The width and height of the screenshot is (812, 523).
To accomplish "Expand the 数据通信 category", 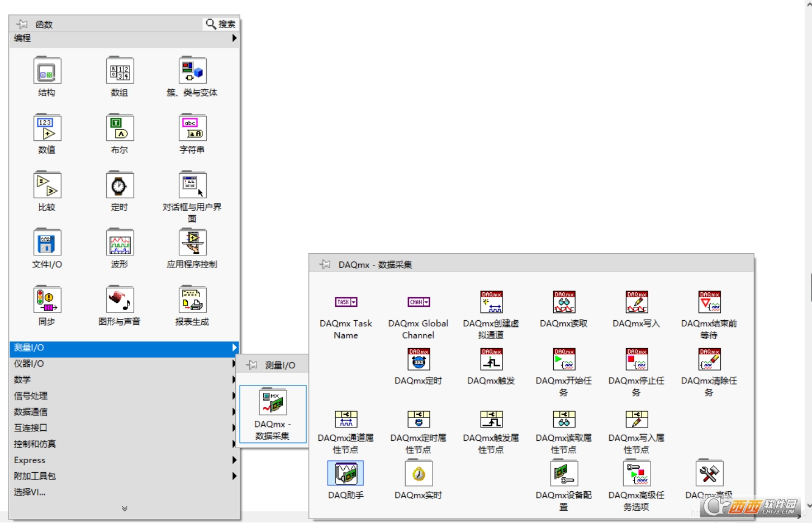I will (x=124, y=412).
